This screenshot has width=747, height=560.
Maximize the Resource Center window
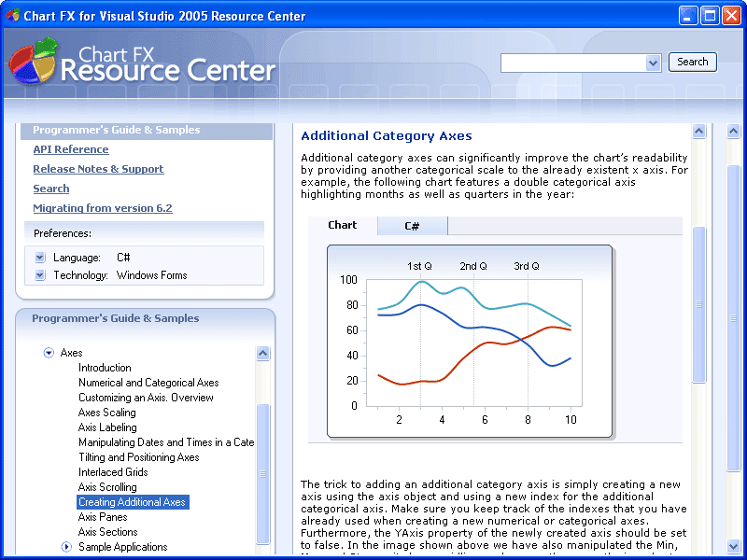[x=710, y=16]
